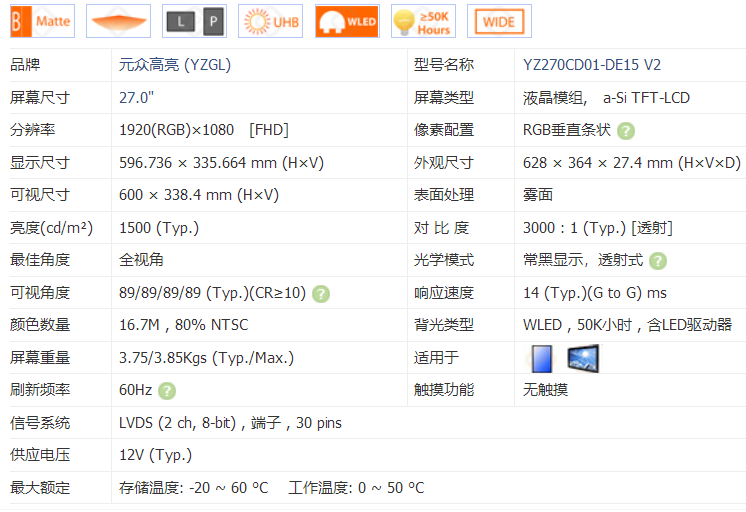The image size is (746, 512).
Task: Click resolution 1920(RGB)×1080 [FHD]
Action: 204,130
